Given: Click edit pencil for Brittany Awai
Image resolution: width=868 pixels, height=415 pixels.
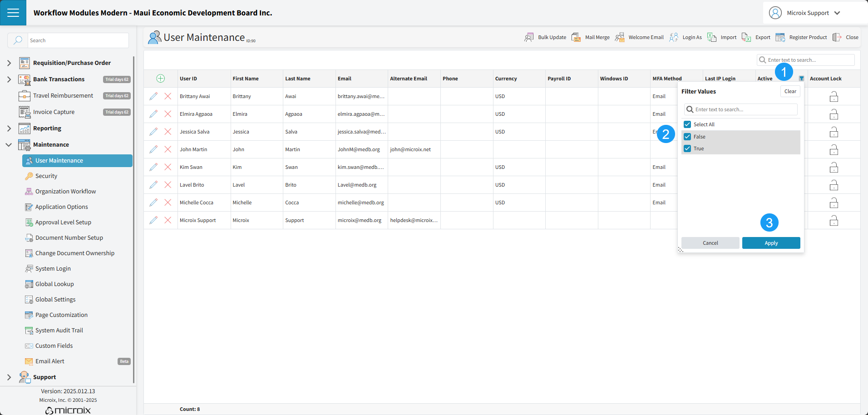Looking at the screenshot, I should 153,96.
